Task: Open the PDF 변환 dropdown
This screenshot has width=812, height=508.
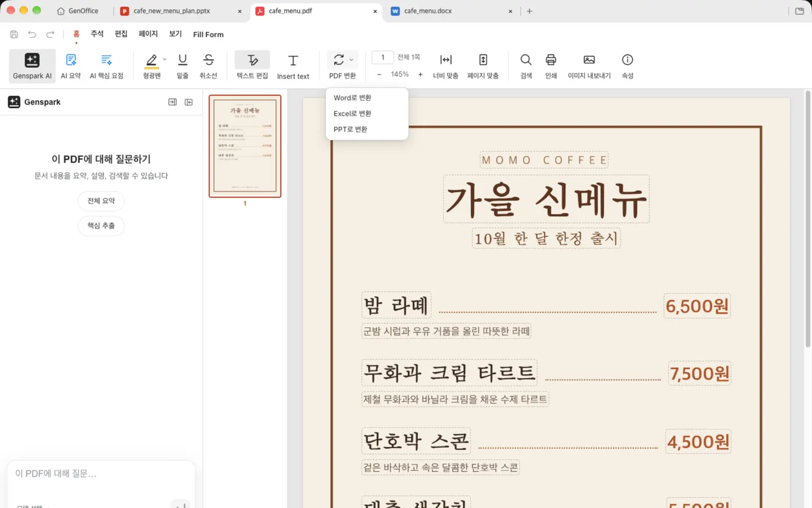Action: click(x=342, y=66)
